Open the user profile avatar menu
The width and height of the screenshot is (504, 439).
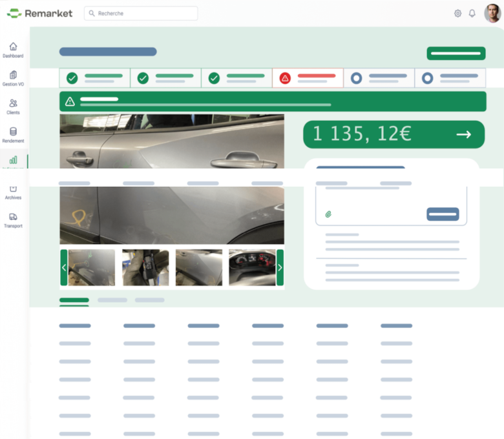[492, 14]
